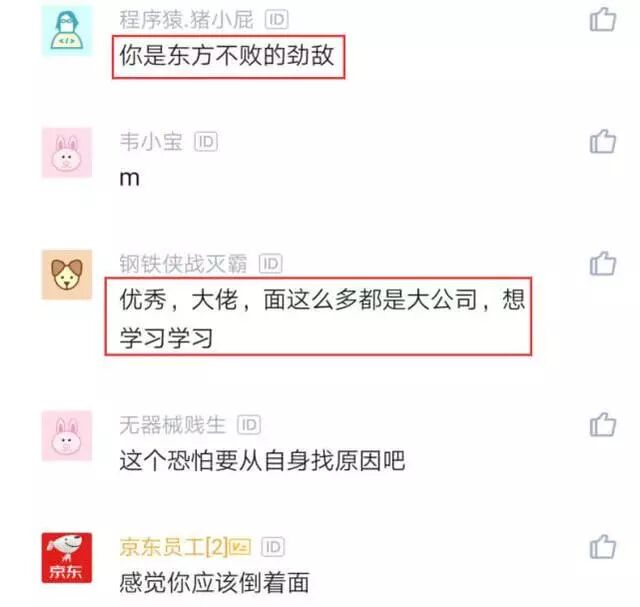Like 无器械贱生's comment

click(x=602, y=425)
